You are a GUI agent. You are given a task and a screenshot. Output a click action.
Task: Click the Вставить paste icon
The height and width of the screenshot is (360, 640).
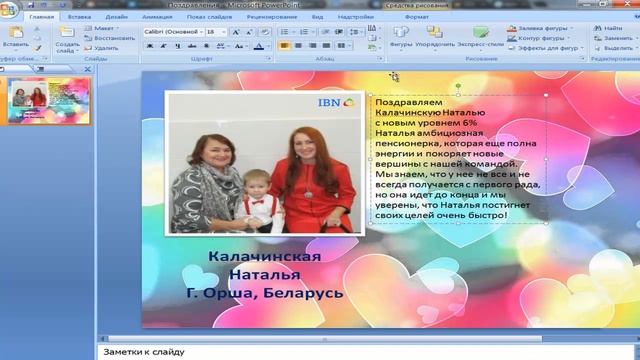click(x=16, y=33)
